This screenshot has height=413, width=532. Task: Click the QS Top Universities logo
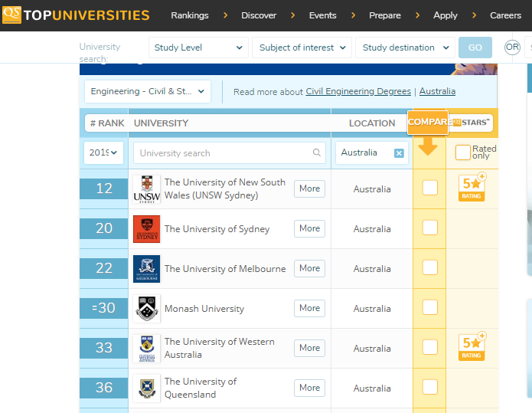pos(76,15)
